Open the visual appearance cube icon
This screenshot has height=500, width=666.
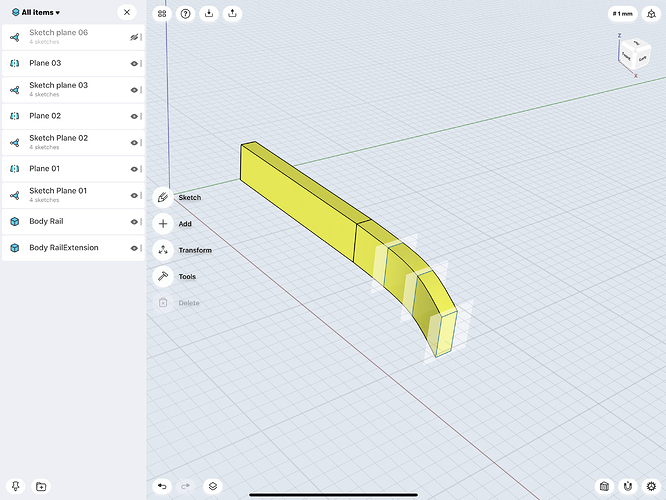coord(604,486)
